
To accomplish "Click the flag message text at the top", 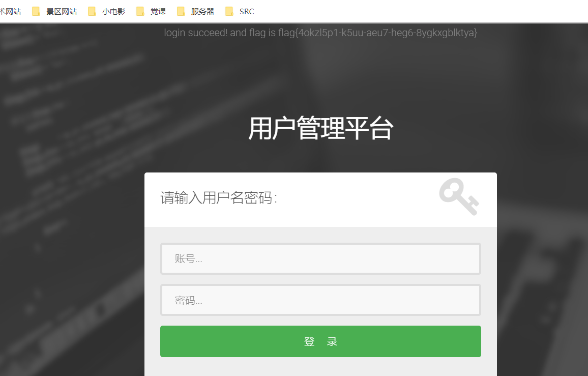I will pyautogui.click(x=320, y=33).
